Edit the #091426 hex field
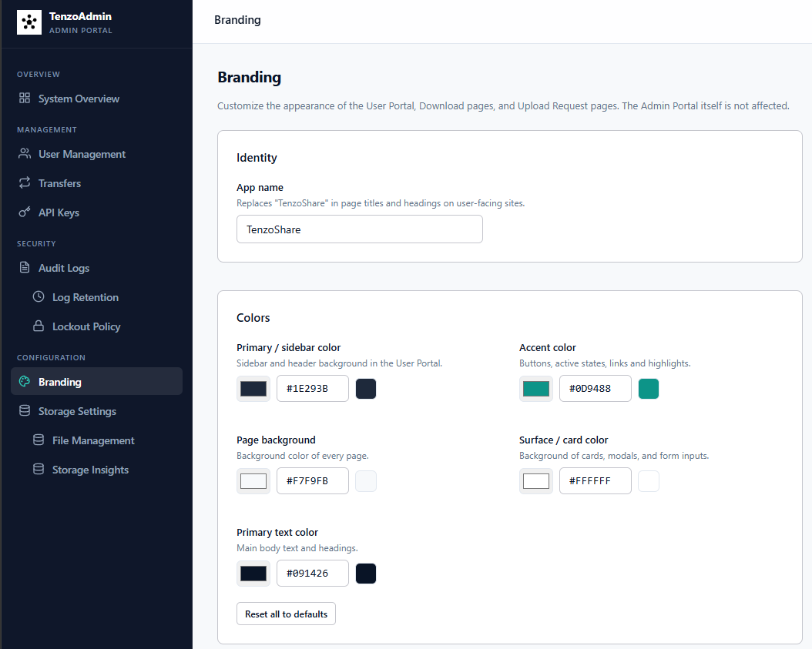This screenshot has height=649, width=812. pos(312,574)
